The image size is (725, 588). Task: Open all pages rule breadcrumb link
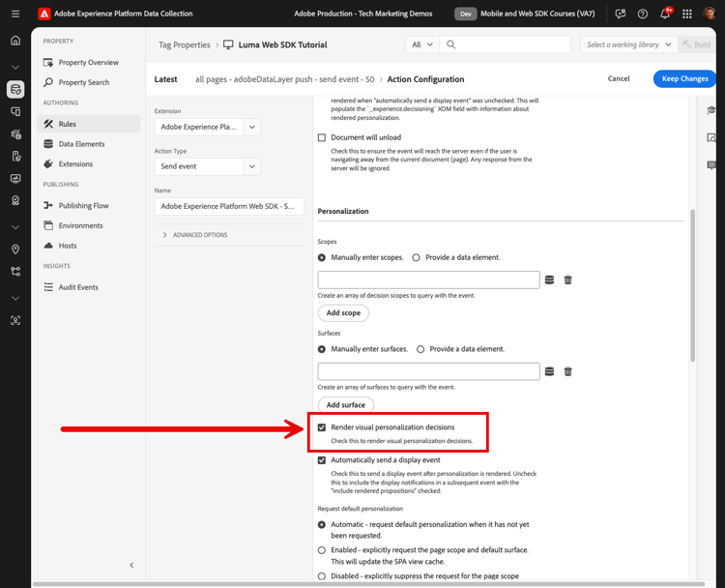284,79
